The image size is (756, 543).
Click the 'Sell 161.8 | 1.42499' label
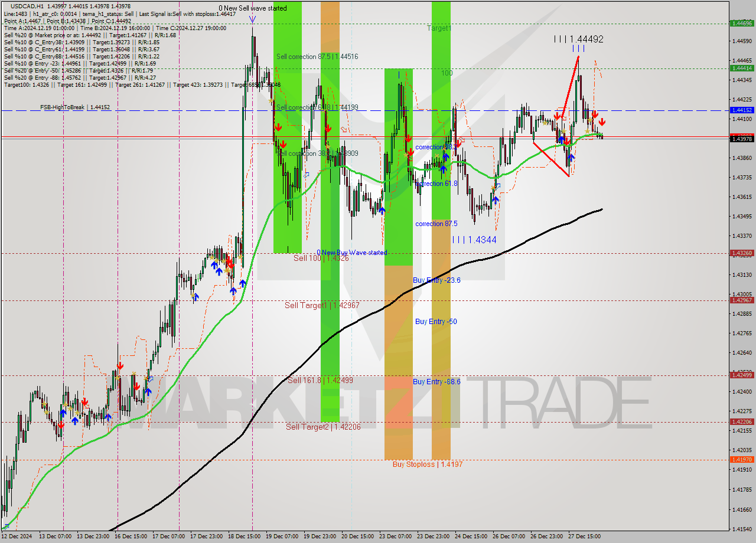click(321, 380)
